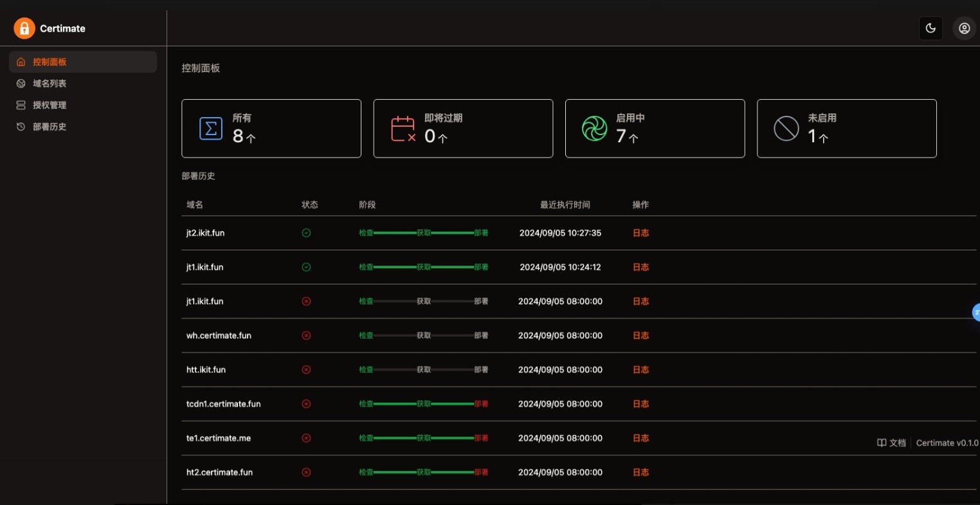Click timestamp 2024/09/05 10:27:35
Image resolution: width=980 pixels, height=505 pixels.
[x=560, y=233]
